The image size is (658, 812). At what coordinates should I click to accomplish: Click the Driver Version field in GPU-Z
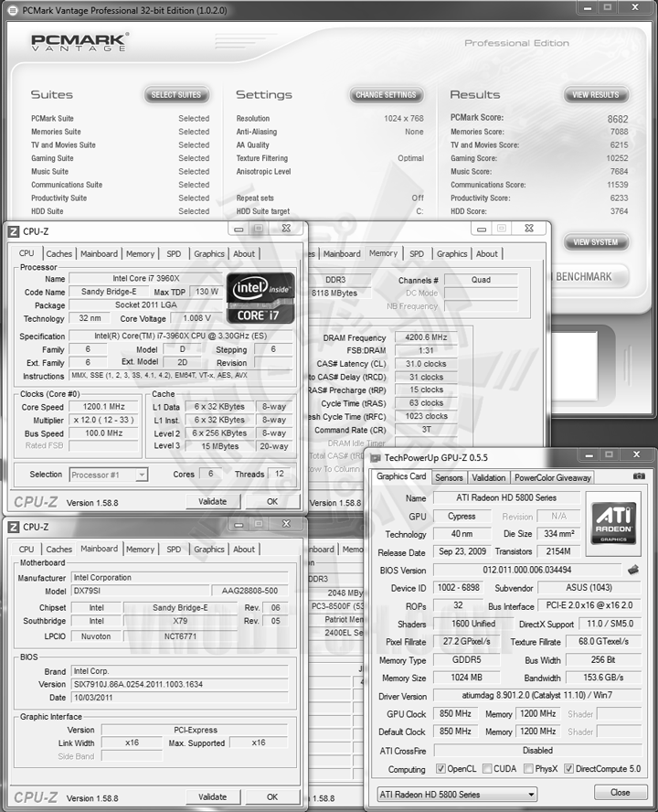point(536,695)
